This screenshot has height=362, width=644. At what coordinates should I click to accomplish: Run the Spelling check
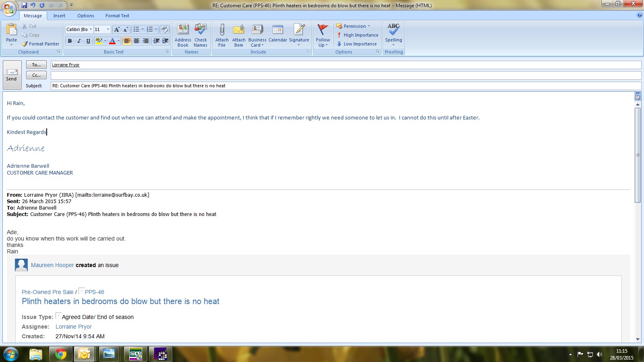394,35
